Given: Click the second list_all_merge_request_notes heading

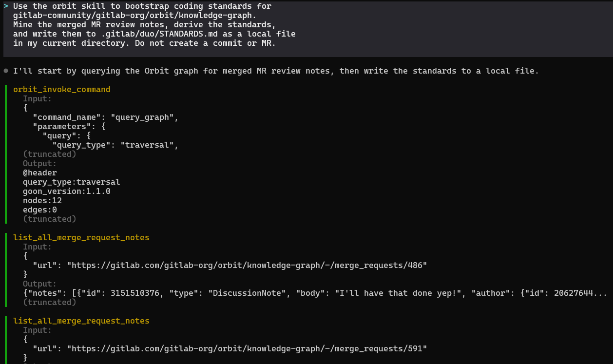Looking at the screenshot, I should pos(81,321).
